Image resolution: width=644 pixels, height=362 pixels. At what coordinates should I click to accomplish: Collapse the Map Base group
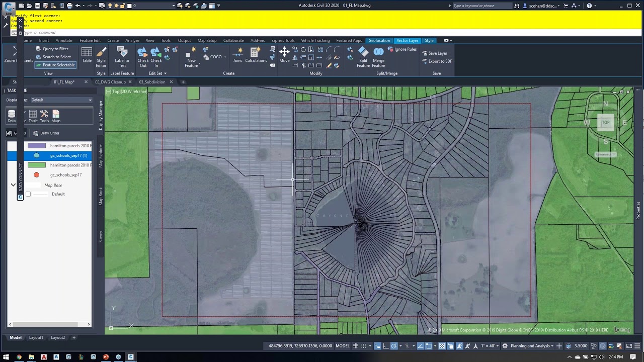tap(13, 185)
